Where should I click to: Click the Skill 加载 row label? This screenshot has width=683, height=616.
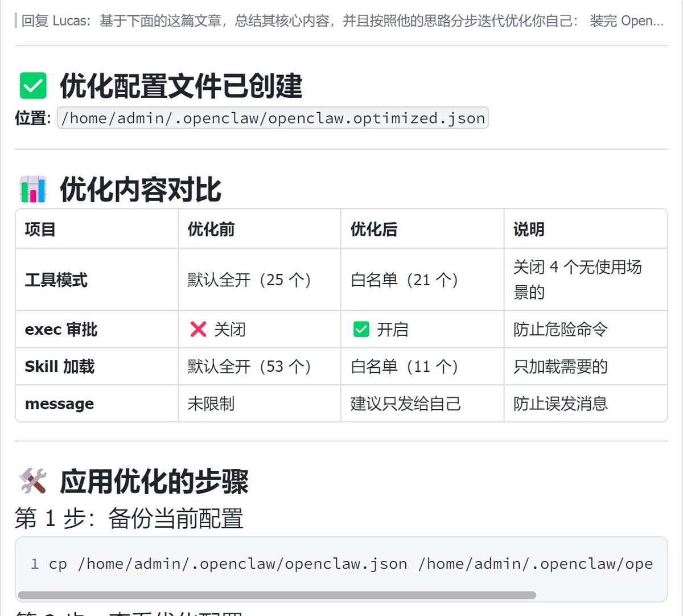[59, 366]
